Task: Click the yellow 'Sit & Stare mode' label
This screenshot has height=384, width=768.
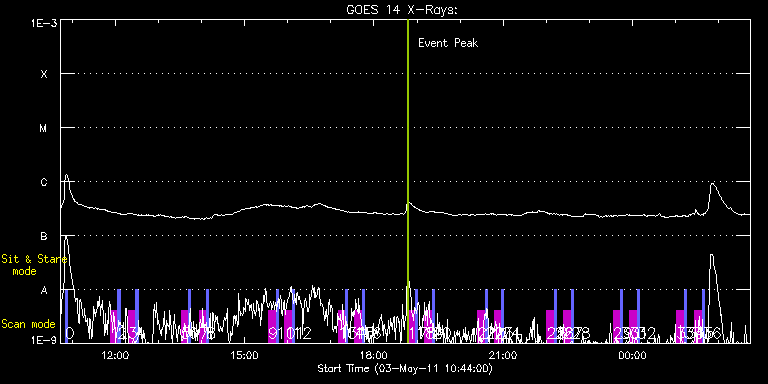Action: [33, 265]
